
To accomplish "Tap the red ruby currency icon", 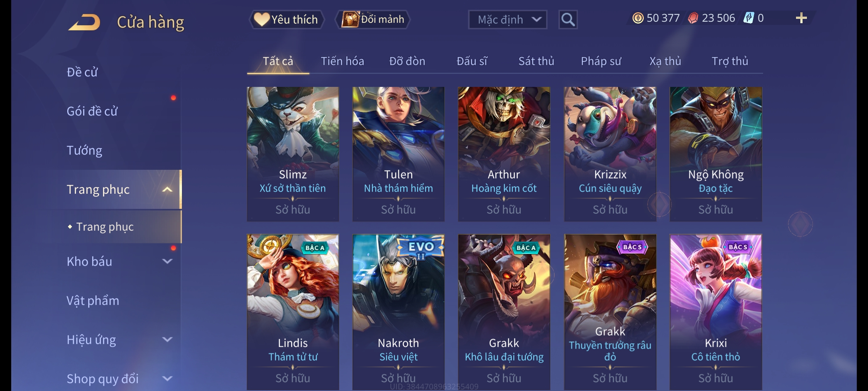I will [693, 18].
